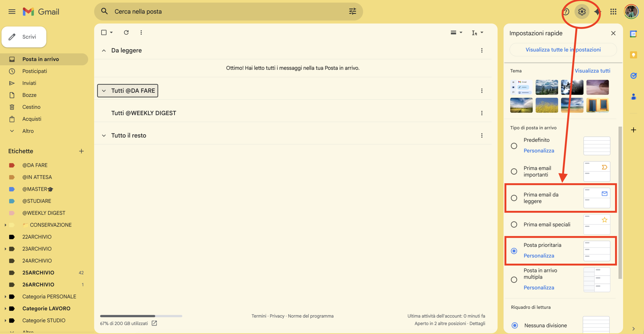Open the Google apps grid
The height and width of the screenshot is (334, 644).
click(613, 12)
